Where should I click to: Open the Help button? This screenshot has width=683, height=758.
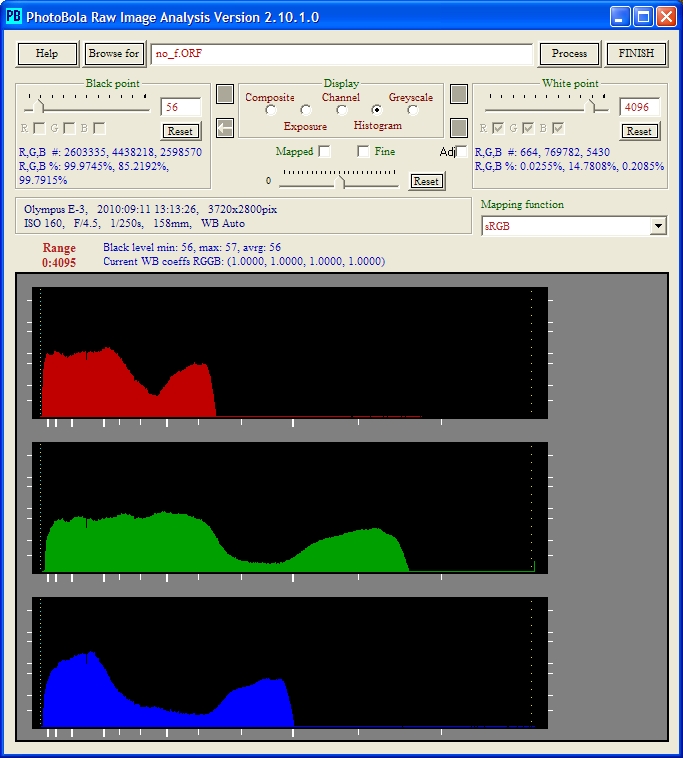(x=47, y=54)
